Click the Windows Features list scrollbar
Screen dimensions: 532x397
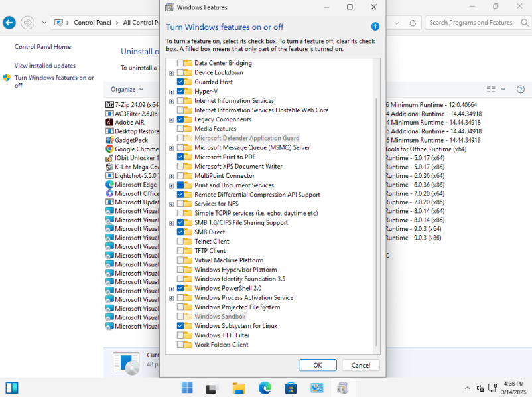click(x=376, y=219)
